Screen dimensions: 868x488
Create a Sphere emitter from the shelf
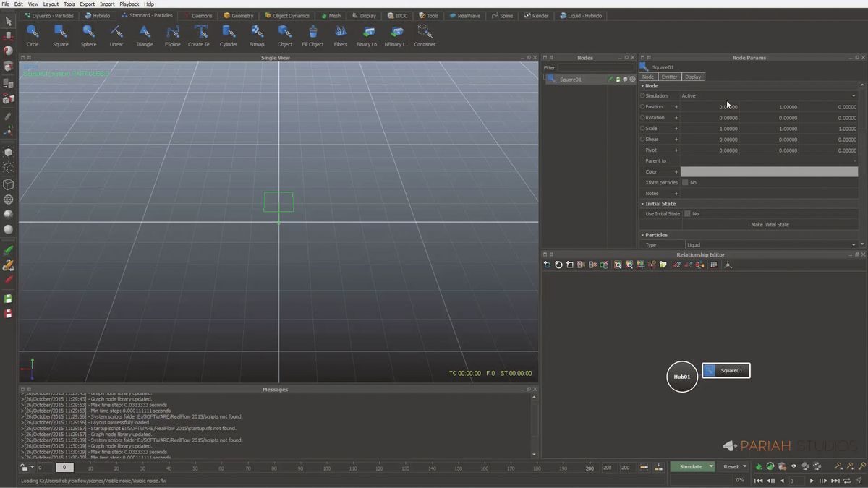[88, 34]
